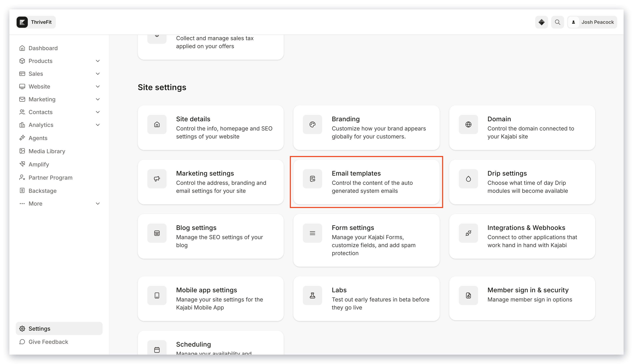
Task: Click Mobile app settings card title
Action: (206, 290)
